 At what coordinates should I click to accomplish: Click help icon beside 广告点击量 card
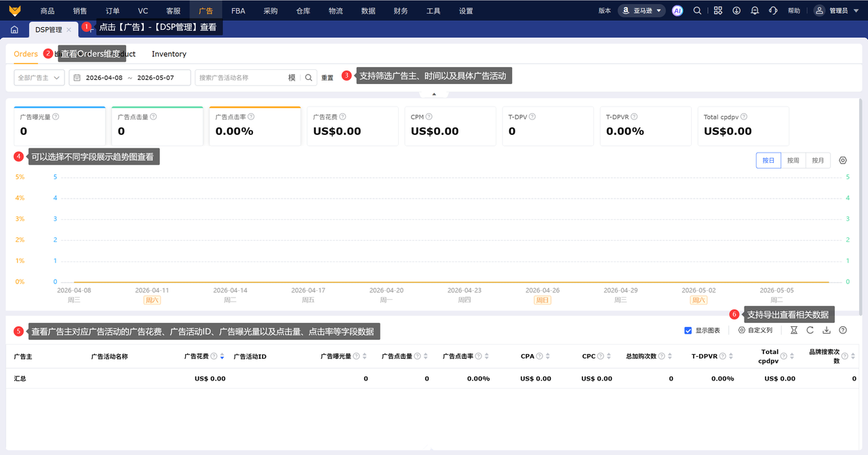click(x=153, y=117)
